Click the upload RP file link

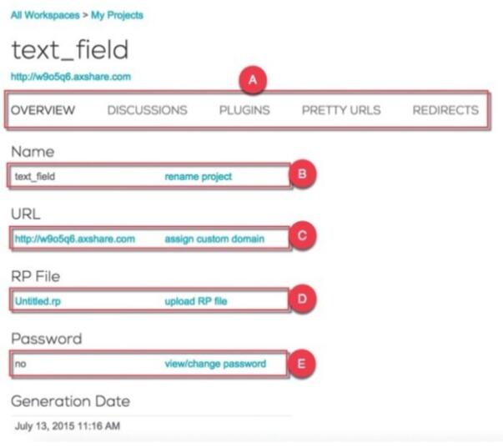point(196,301)
